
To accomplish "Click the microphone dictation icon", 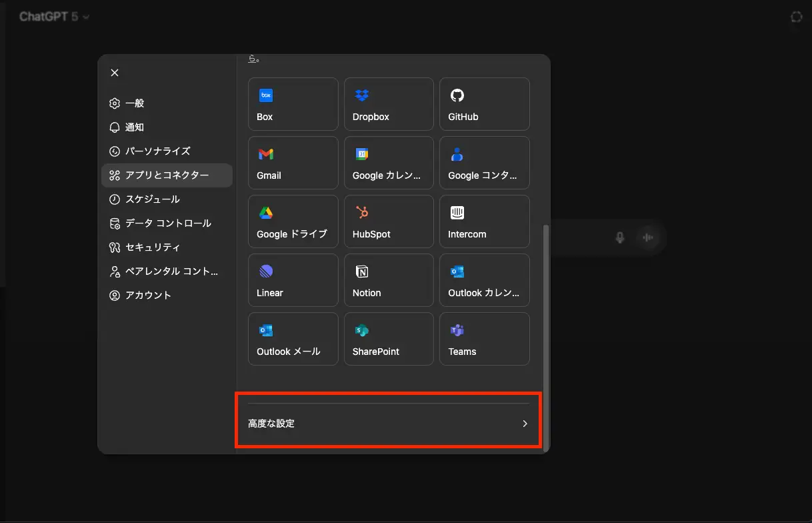I will click(x=620, y=237).
